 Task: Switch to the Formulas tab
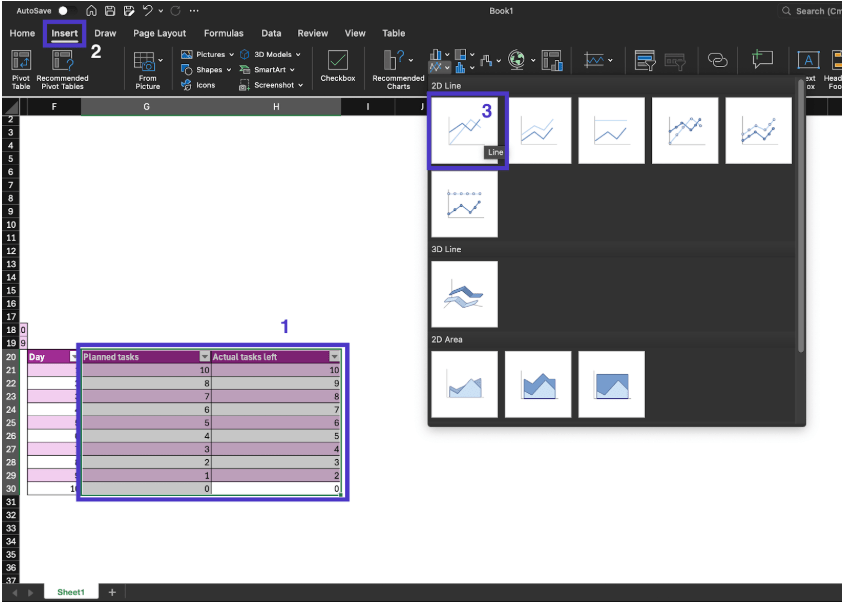pos(223,33)
